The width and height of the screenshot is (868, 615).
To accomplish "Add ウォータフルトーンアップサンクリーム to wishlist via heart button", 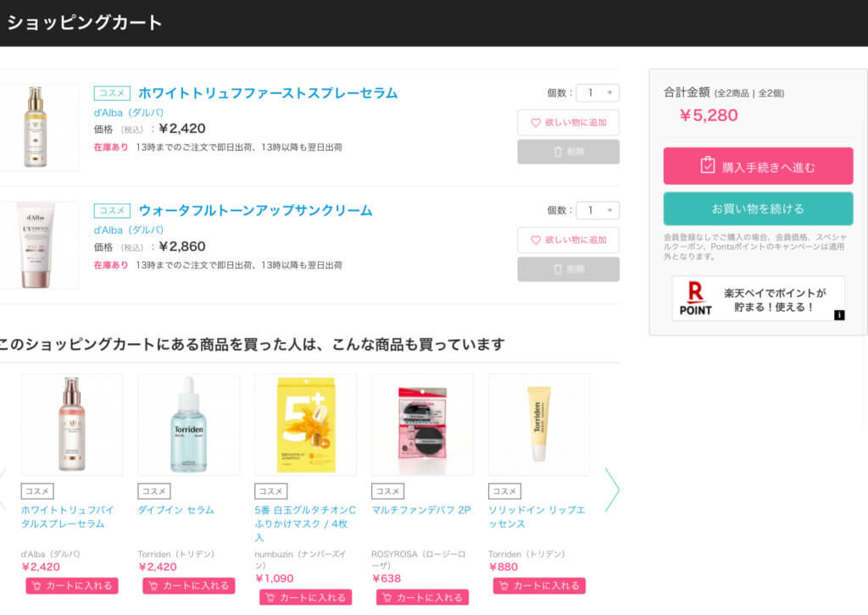I will tap(568, 240).
